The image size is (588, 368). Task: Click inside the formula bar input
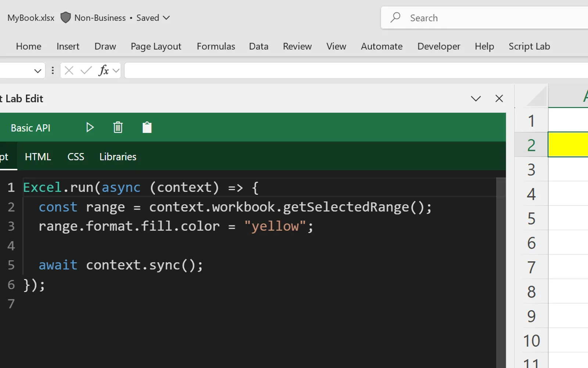(x=356, y=70)
